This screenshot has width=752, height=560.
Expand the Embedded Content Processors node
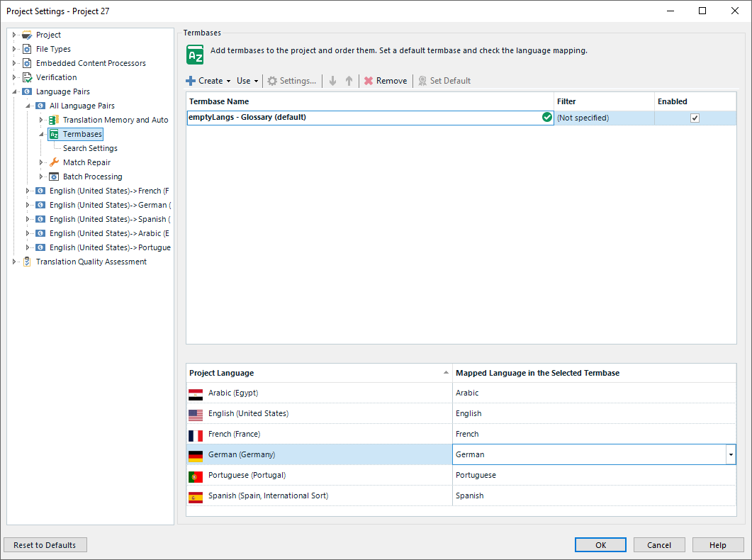pos(14,63)
